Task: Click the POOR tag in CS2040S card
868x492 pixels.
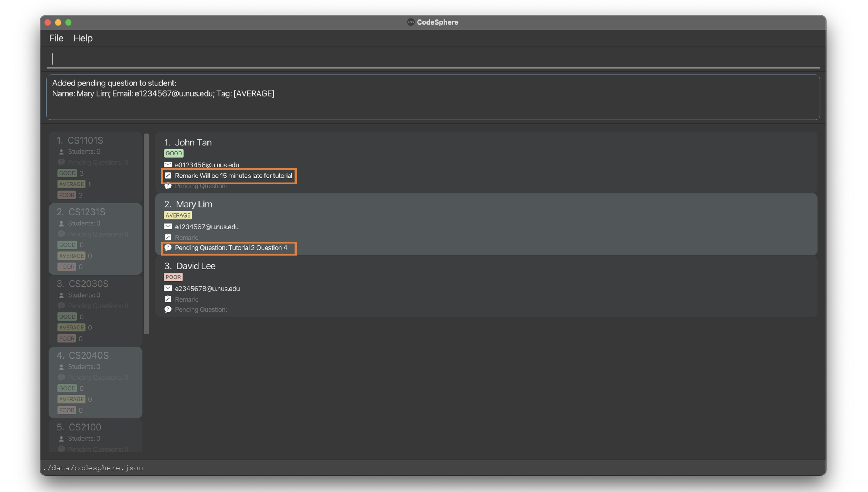Action: (66, 410)
